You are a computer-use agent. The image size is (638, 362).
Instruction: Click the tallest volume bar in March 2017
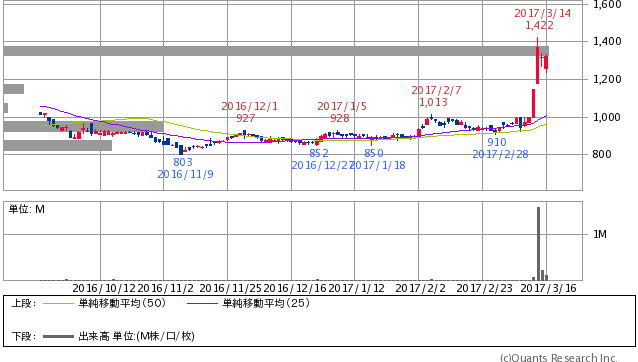click(538, 244)
